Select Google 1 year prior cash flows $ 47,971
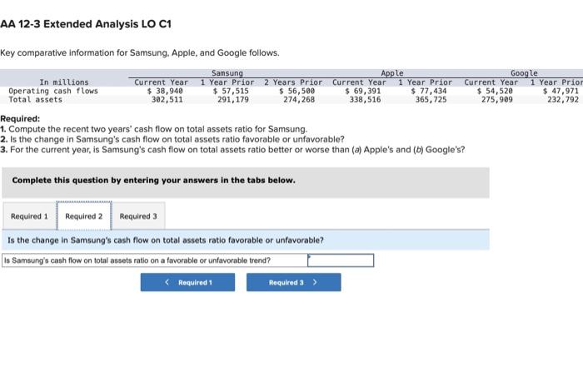 [x=561, y=91]
